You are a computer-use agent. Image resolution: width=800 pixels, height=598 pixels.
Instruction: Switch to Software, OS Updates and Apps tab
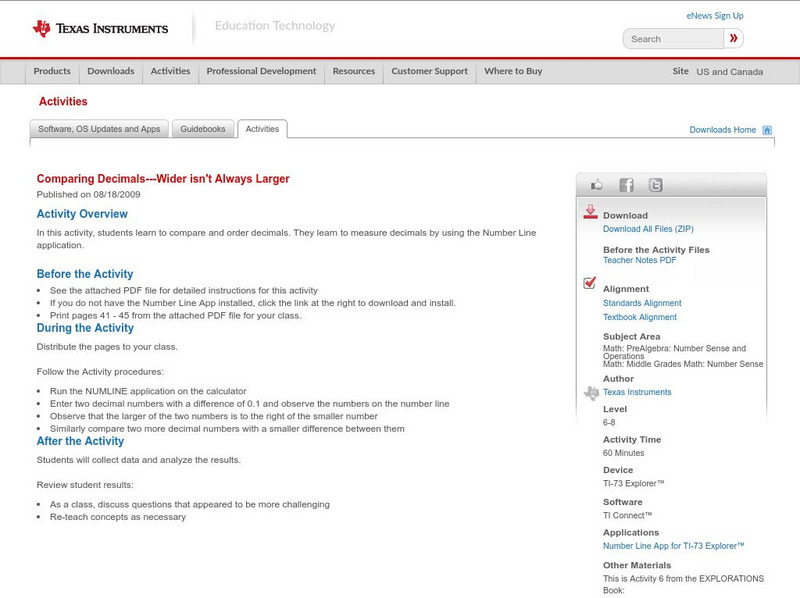(x=99, y=129)
